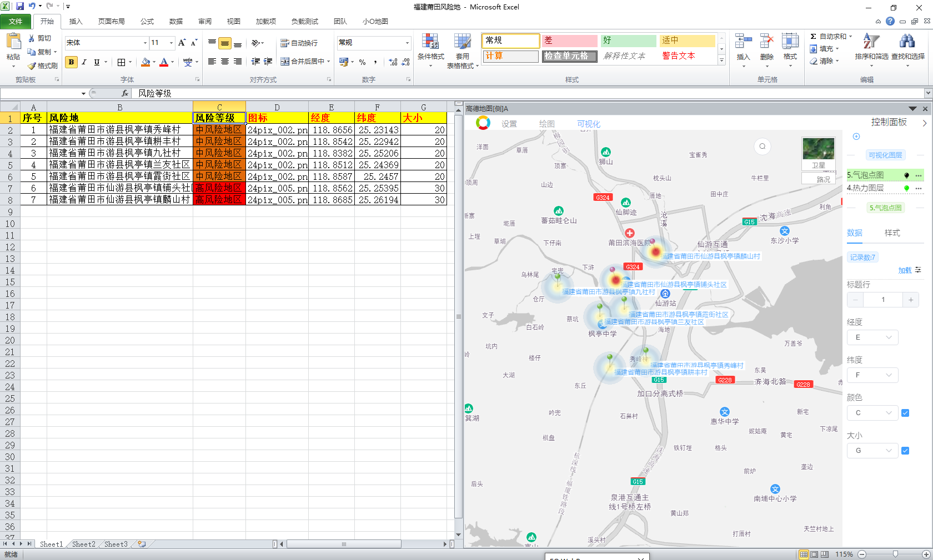
Task: Uncheck the 大小 column checkbox
Action: pos(905,451)
